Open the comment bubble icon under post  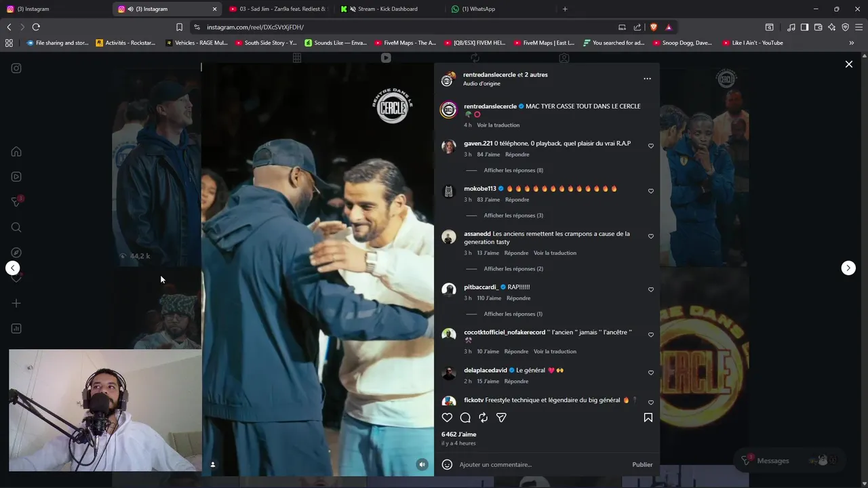click(x=465, y=418)
